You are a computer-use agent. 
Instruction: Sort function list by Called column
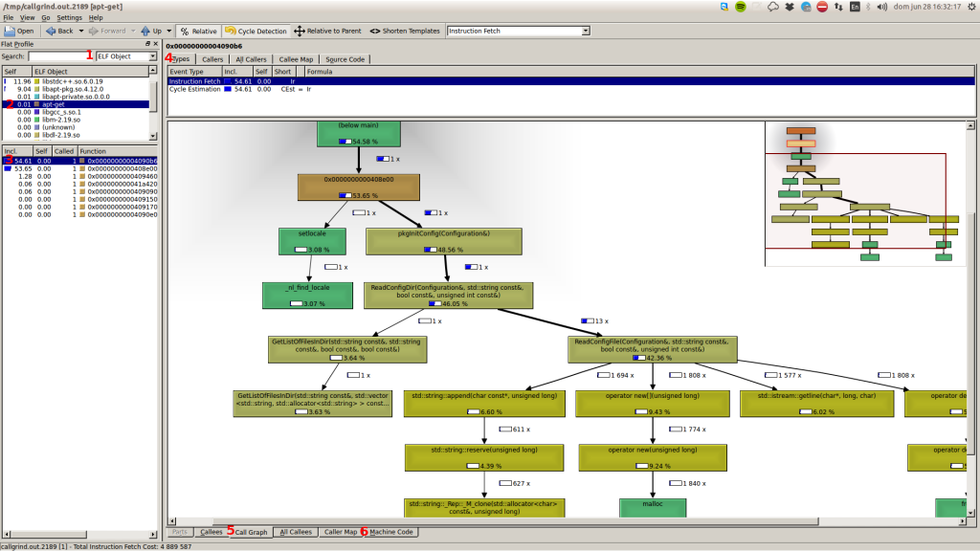click(64, 151)
